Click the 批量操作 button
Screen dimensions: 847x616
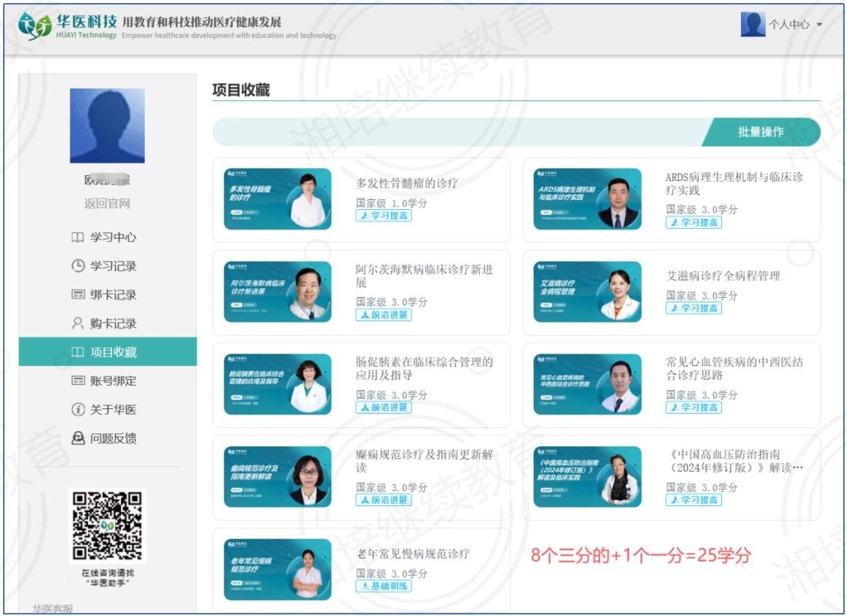coord(761,132)
